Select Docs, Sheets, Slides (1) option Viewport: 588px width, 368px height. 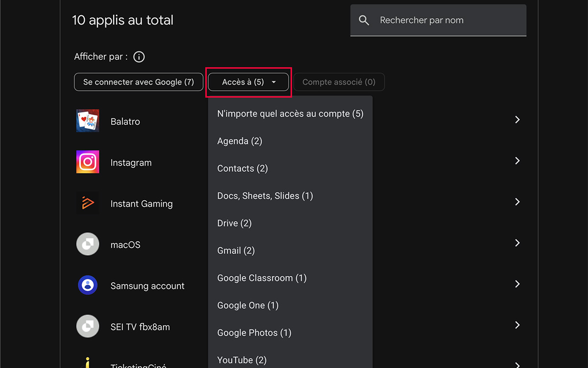pos(291,196)
